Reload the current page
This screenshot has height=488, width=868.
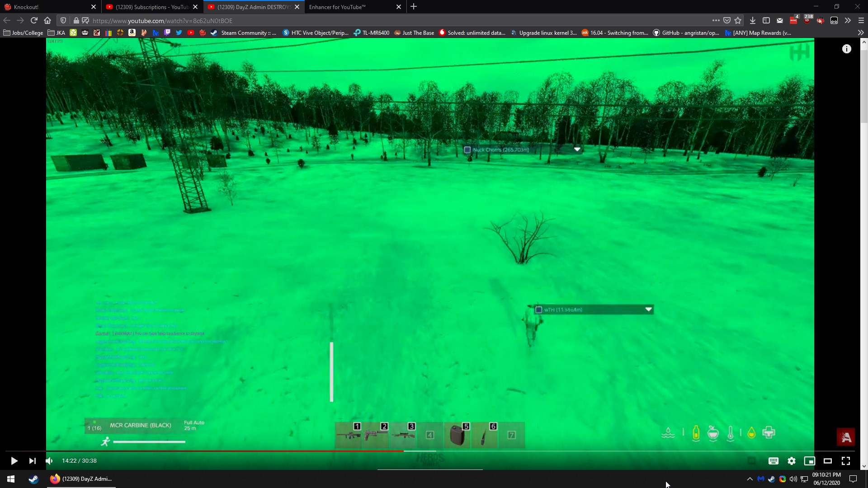[x=34, y=20]
